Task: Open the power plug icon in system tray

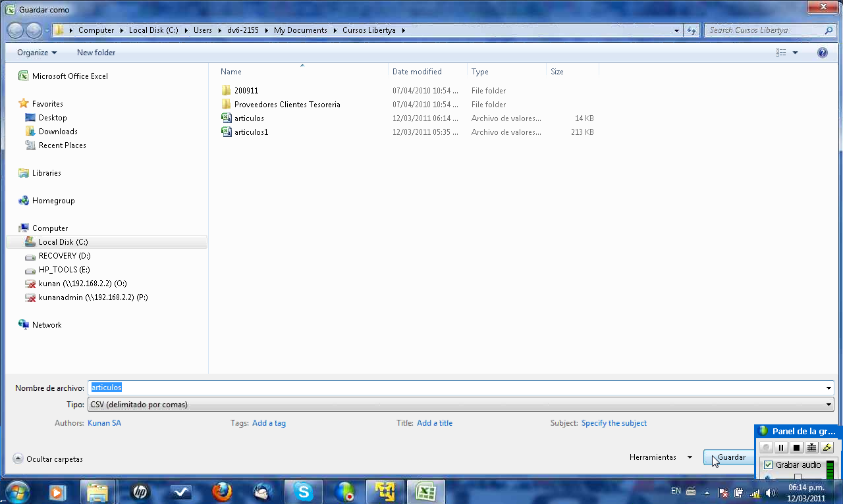Action: [x=739, y=492]
